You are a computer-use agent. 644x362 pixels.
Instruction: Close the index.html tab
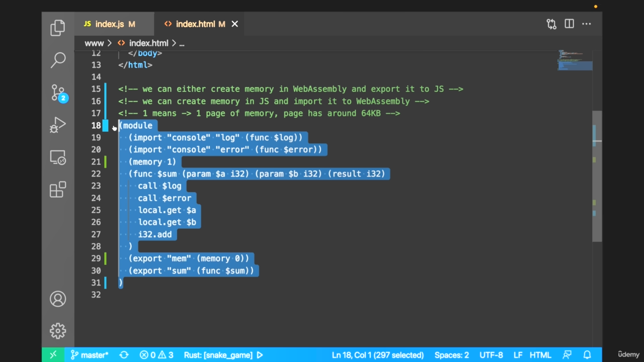(234, 24)
